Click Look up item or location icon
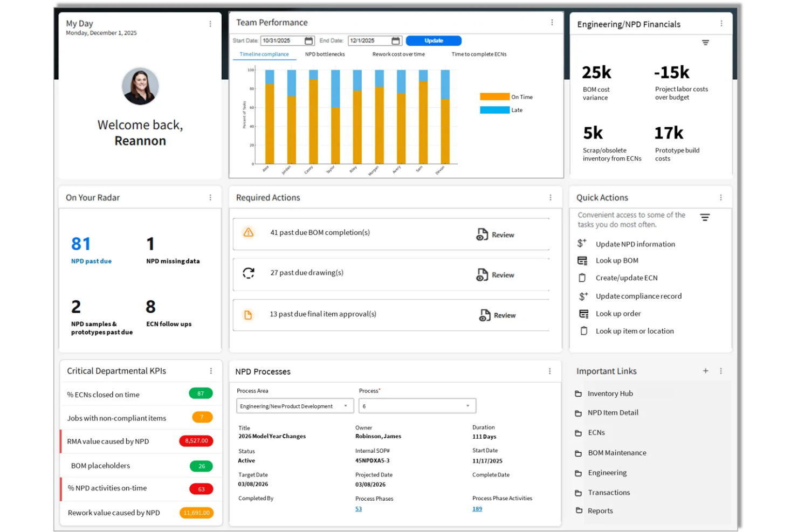 584,331
